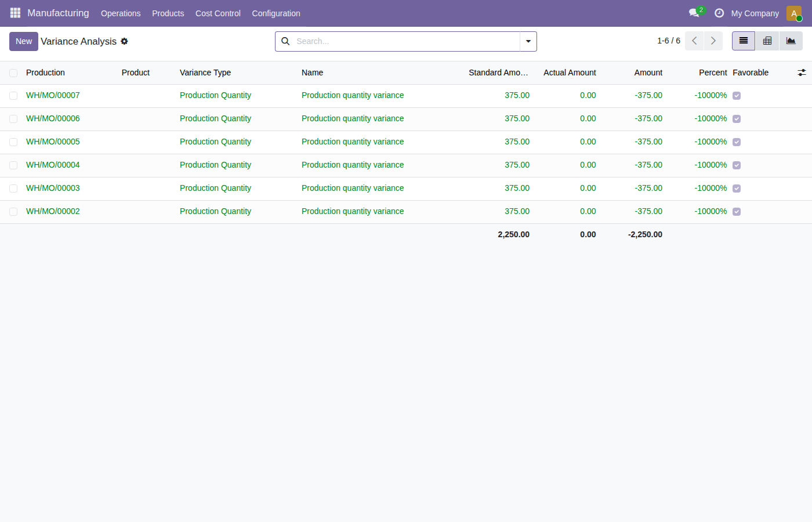Open optional columns adjustment icon
The width and height of the screenshot is (812, 522).
coord(802,72)
